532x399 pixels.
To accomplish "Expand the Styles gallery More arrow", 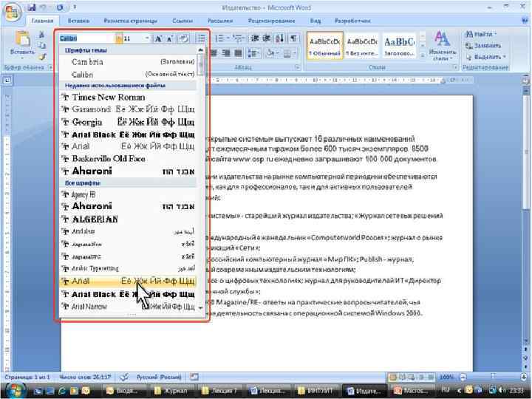I will (423, 55).
